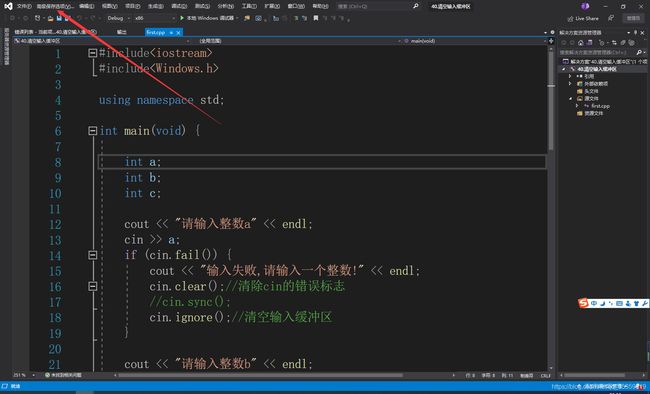
Task: Click the send feedback icon
Action: (611, 18)
